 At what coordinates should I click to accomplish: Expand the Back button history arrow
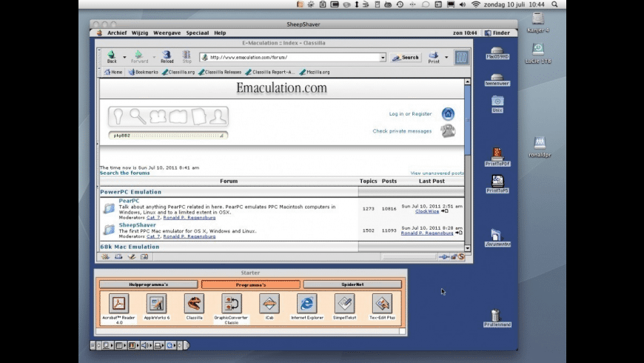coord(124,57)
